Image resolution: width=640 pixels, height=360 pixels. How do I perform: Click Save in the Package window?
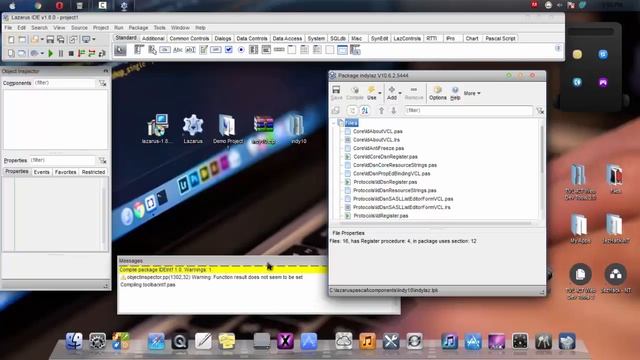click(336, 93)
